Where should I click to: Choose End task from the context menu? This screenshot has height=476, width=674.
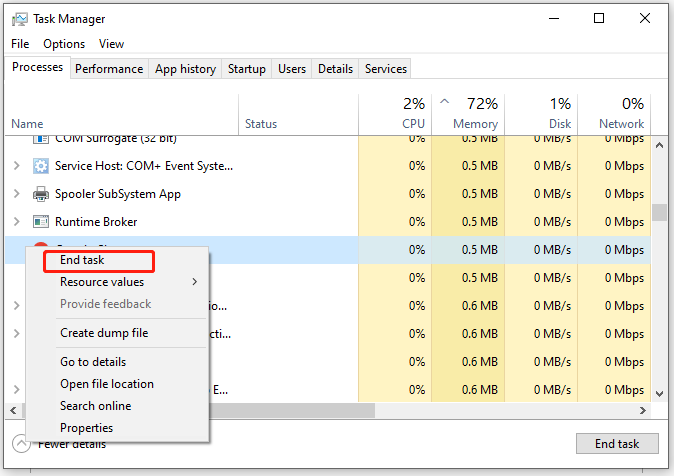[x=117, y=260]
